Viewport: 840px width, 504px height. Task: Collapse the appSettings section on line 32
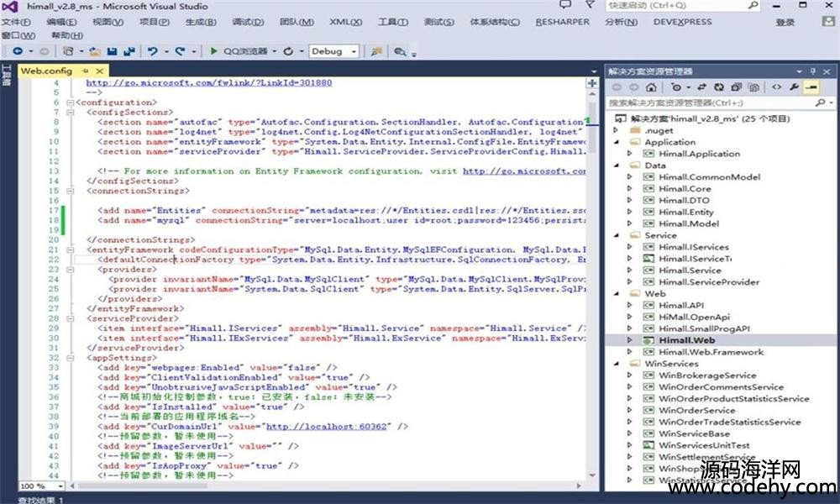tap(71, 358)
